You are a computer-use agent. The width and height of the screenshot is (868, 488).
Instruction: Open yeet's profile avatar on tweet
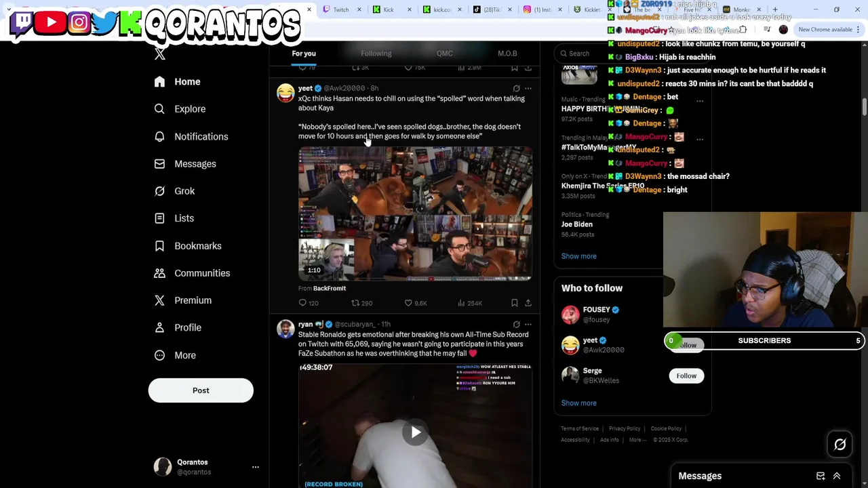(285, 92)
